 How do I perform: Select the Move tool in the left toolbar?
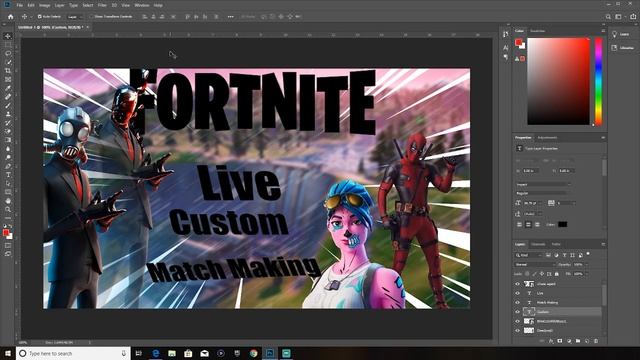point(8,36)
